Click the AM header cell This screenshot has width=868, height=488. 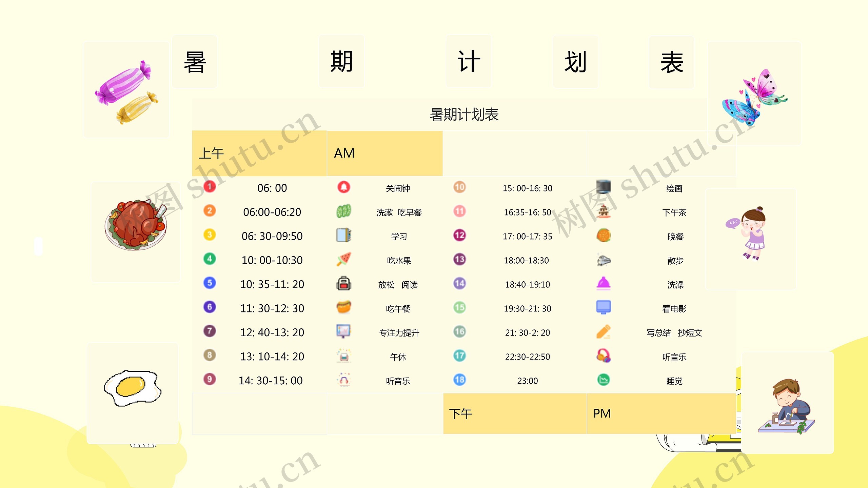point(385,153)
